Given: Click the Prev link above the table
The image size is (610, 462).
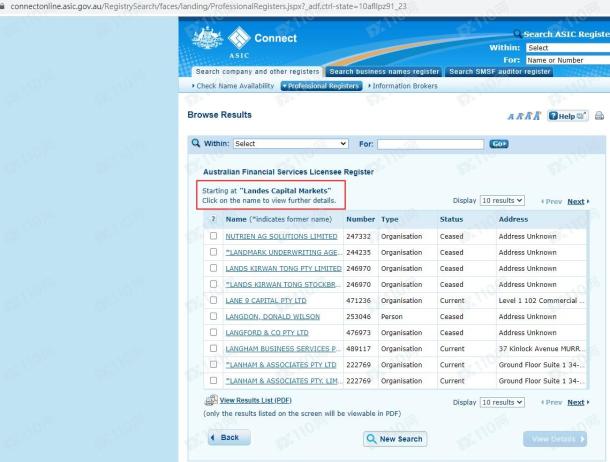Looking at the screenshot, I should (552, 201).
